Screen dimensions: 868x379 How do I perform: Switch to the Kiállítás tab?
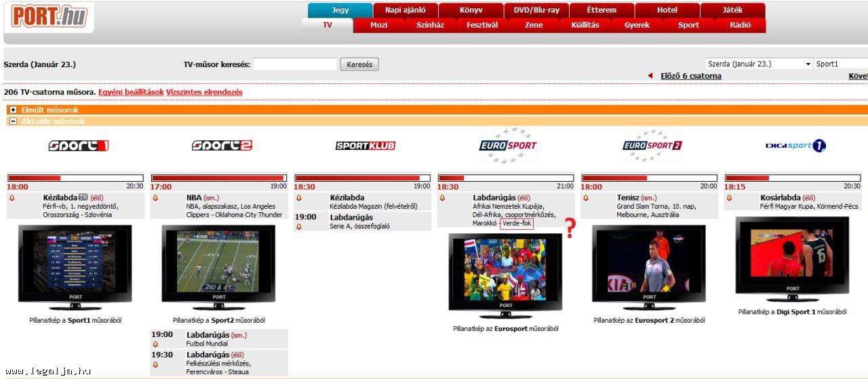[x=585, y=25]
